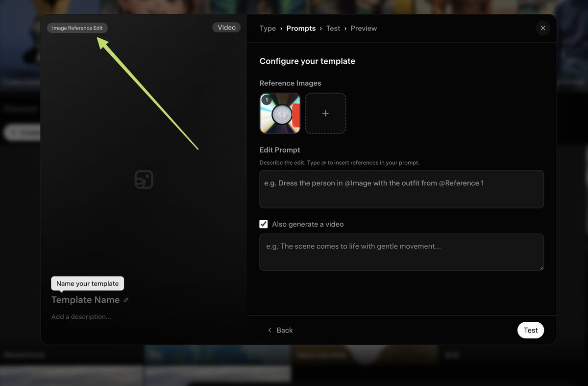Go Back to the previous step
Screen dimensions: 588x386
pos(280,330)
